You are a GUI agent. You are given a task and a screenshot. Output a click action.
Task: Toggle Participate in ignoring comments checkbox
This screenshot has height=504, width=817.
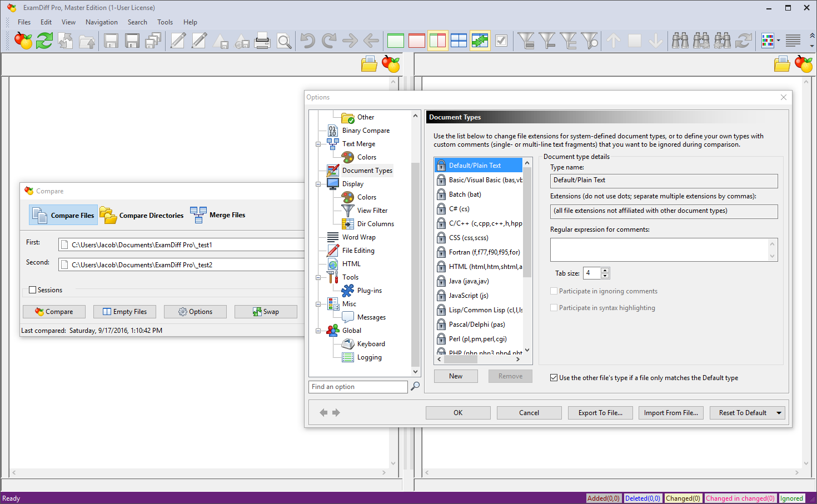pyautogui.click(x=554, y=291)
